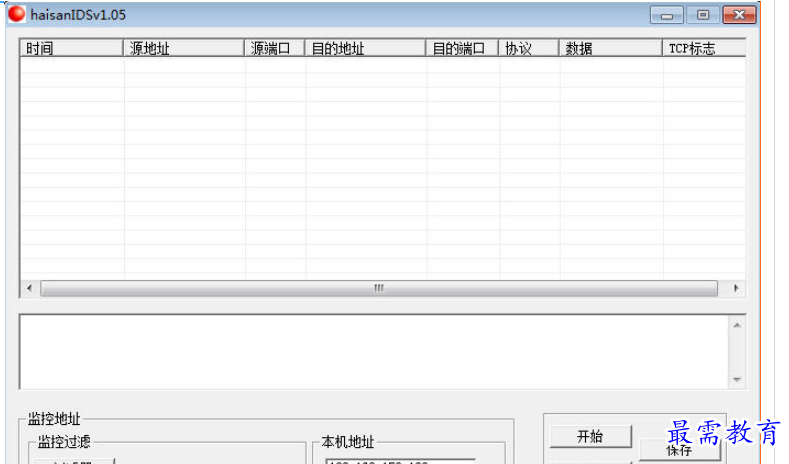Click the 目的端口 column header
This screenshot has width=789, height=464.
(462, 48)
